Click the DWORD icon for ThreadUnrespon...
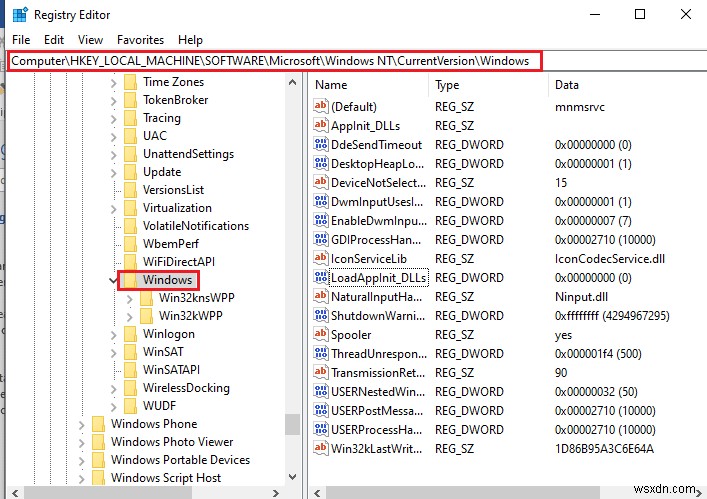 321,353
